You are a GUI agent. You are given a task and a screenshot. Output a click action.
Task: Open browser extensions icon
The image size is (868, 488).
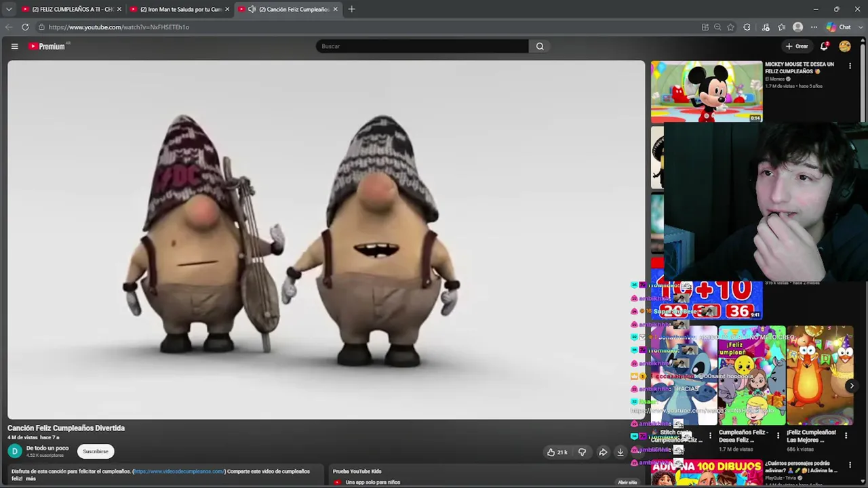[x=747, y=27]
